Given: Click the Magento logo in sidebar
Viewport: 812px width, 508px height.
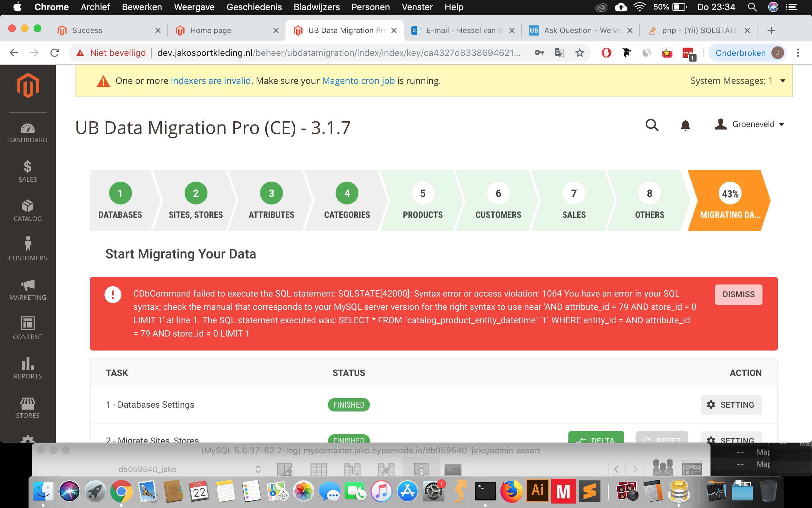Looking at the screenshot, I should pos(28,85).
